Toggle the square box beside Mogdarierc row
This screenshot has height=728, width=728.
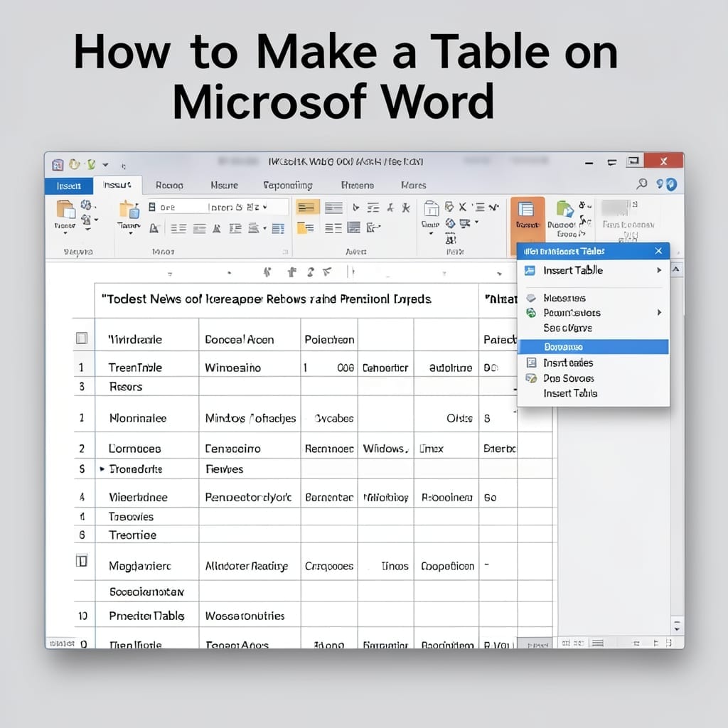[82, 562]
